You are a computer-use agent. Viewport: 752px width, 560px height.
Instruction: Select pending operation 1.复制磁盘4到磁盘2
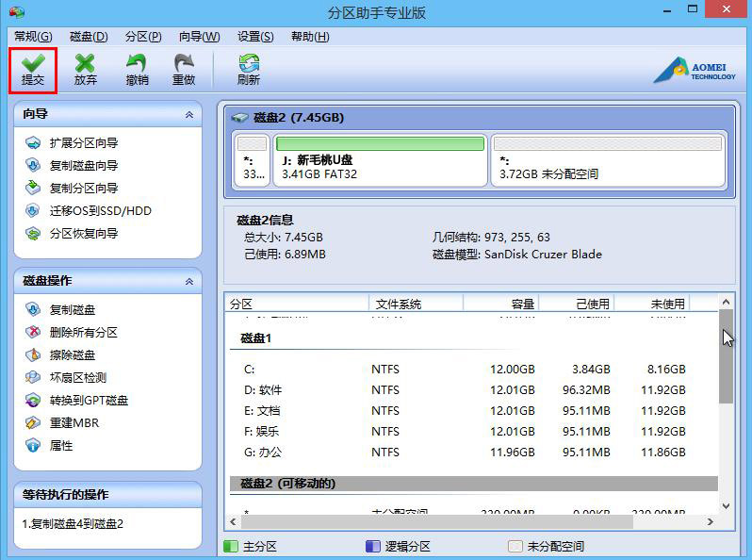tap(73, 523)
